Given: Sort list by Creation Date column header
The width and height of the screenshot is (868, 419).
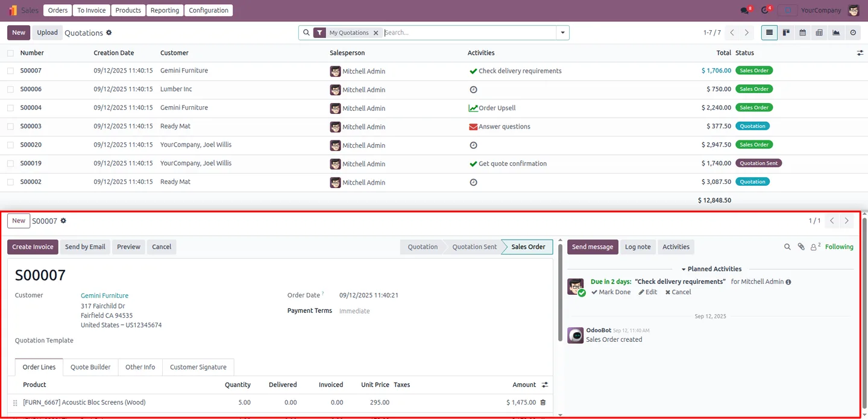Looking at the screenshot, I should [114, 53].
